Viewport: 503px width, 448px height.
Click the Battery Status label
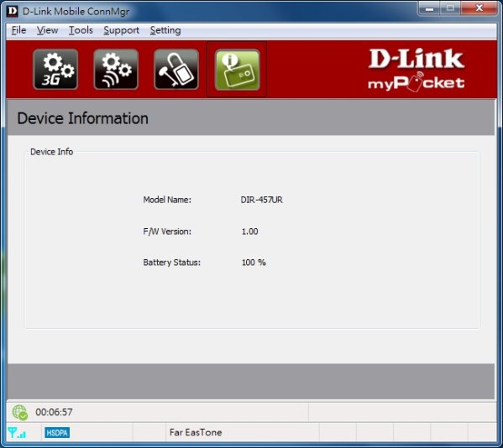(x=171, y=263)
